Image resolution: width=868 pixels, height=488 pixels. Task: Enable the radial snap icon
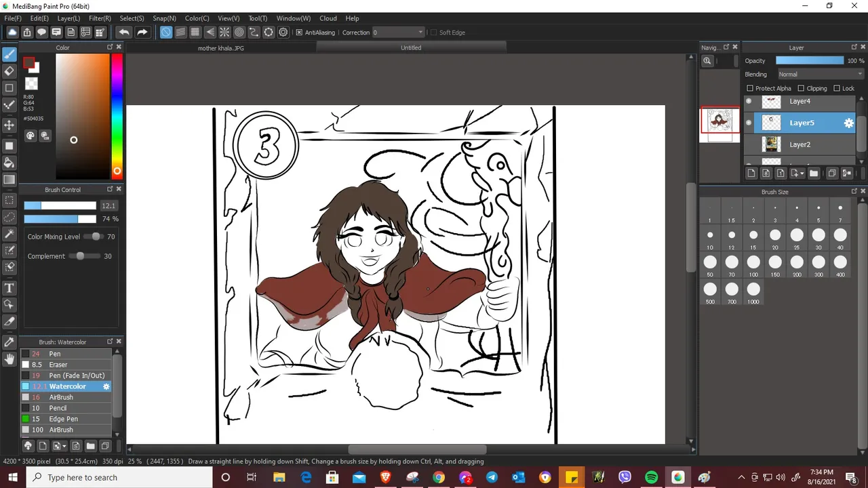[224, 32]
